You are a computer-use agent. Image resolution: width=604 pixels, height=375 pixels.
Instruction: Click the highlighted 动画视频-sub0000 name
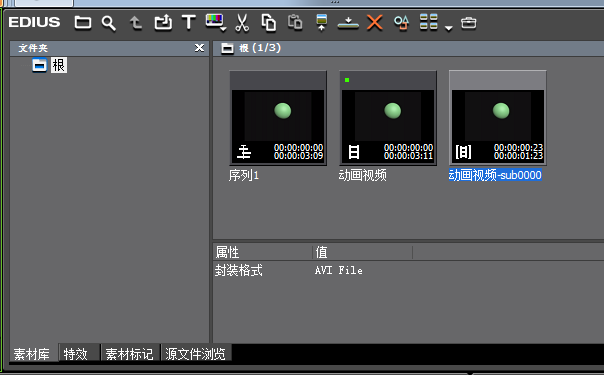tap(495, 175)
